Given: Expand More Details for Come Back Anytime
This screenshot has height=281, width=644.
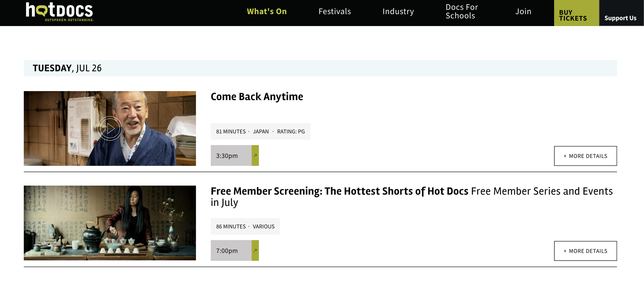Looking at the screenshot, I should point(585,156).
